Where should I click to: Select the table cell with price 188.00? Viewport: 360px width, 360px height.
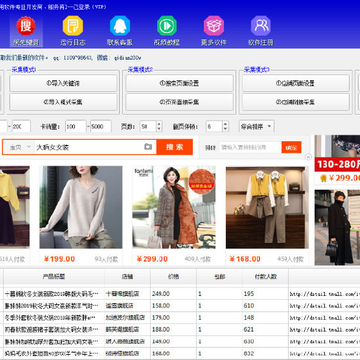point(173,330)
